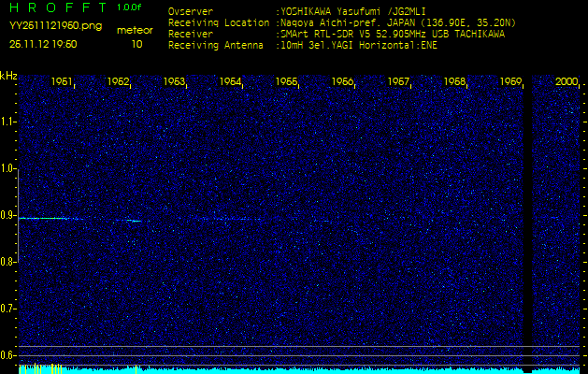The width and height of the screenshot is (588, 374).
Task: Click the yellow detection spikes at bottom left
Action: click(x=40, y=368)
